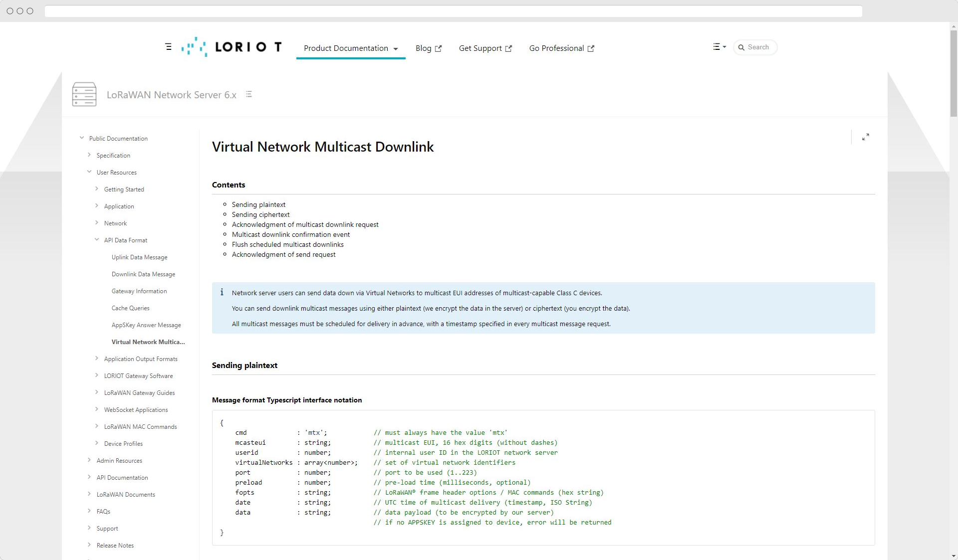958x560 pixels.
Task: Expand the LoRaWAN Gateway Guides node
Action: tap(97, 392)
